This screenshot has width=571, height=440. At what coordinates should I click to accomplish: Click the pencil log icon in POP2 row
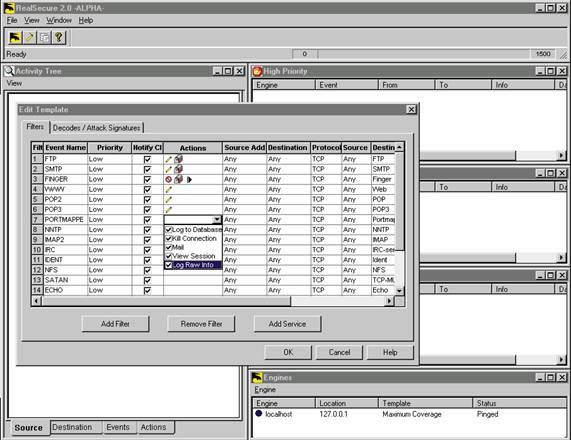pyautogui.click(x=168, y=200)
